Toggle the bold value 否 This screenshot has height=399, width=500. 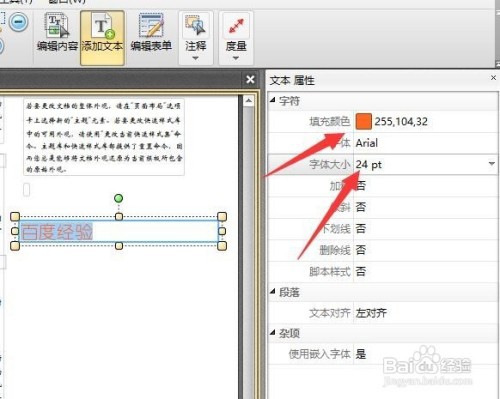tap(361, 186)
